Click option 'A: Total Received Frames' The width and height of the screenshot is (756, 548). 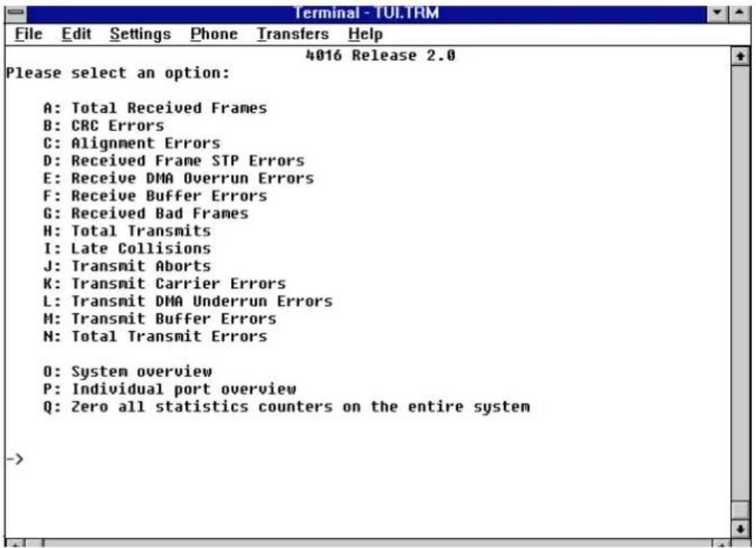pos(155,107)
